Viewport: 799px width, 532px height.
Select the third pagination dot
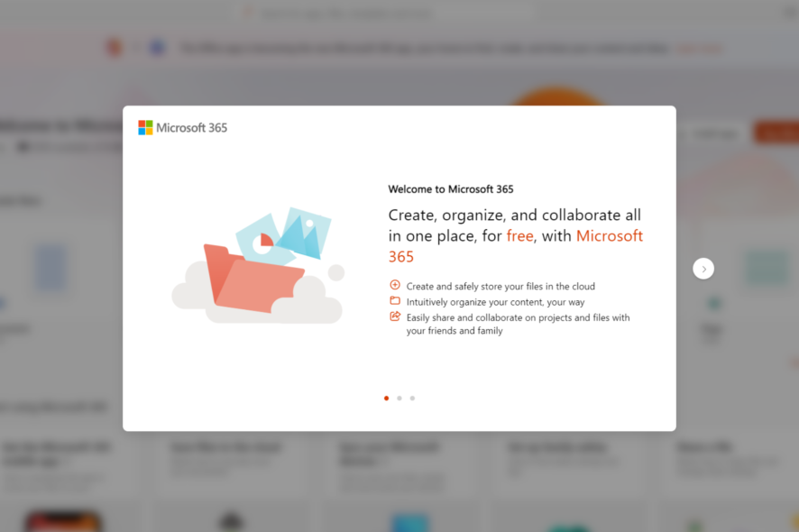(413, 398)
